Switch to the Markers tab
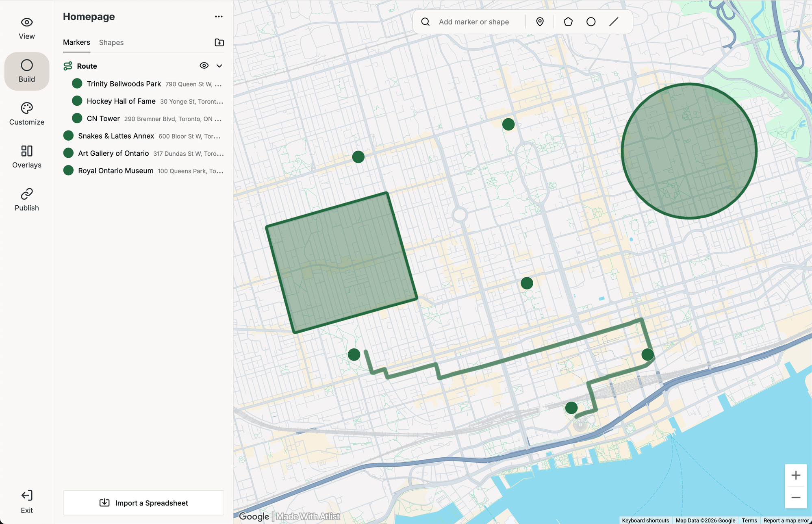 (x=76, y=42)
